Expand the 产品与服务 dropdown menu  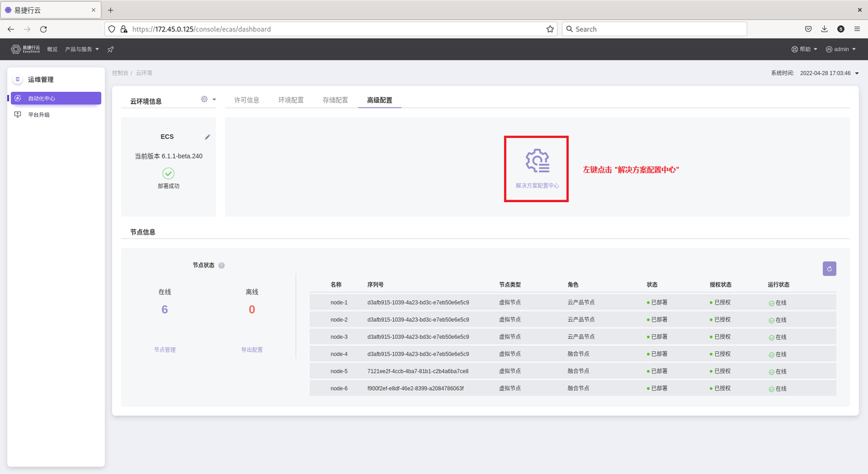82,49
